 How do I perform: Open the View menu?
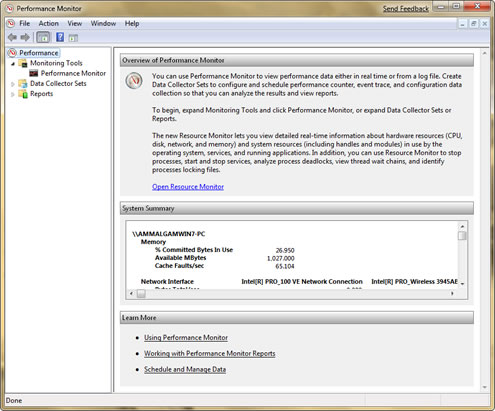(75, 23)
